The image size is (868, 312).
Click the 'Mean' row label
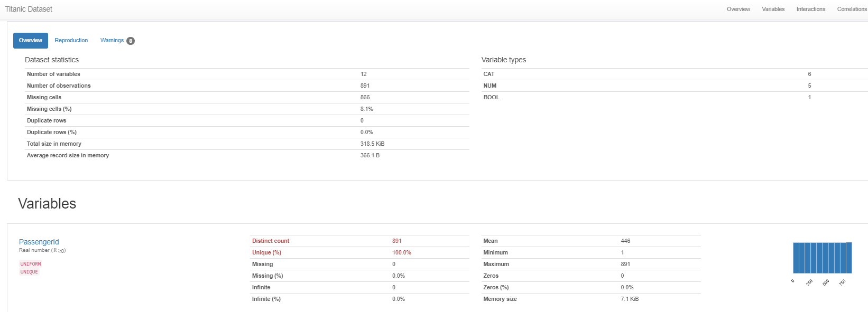point(491,241)
